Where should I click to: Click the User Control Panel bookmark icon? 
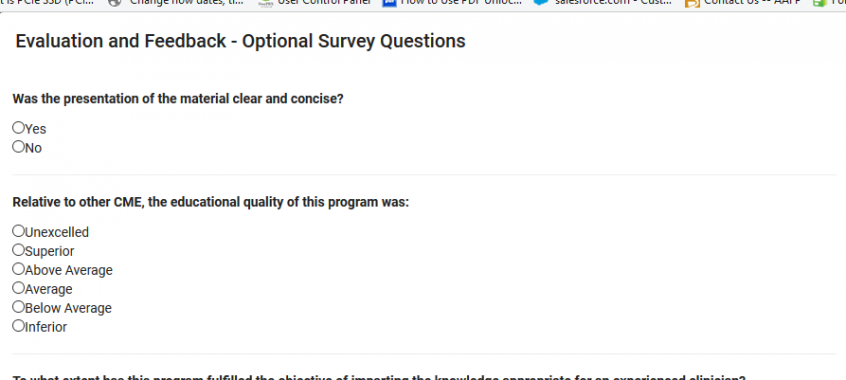[265, 3]
